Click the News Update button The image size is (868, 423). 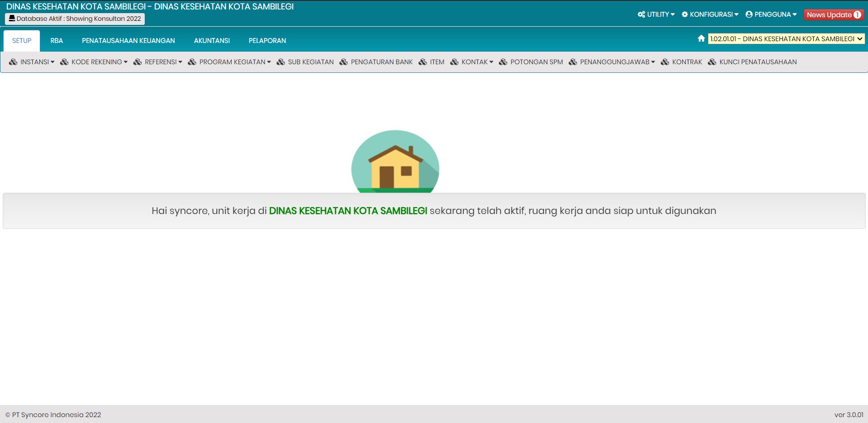coord(834,14)
